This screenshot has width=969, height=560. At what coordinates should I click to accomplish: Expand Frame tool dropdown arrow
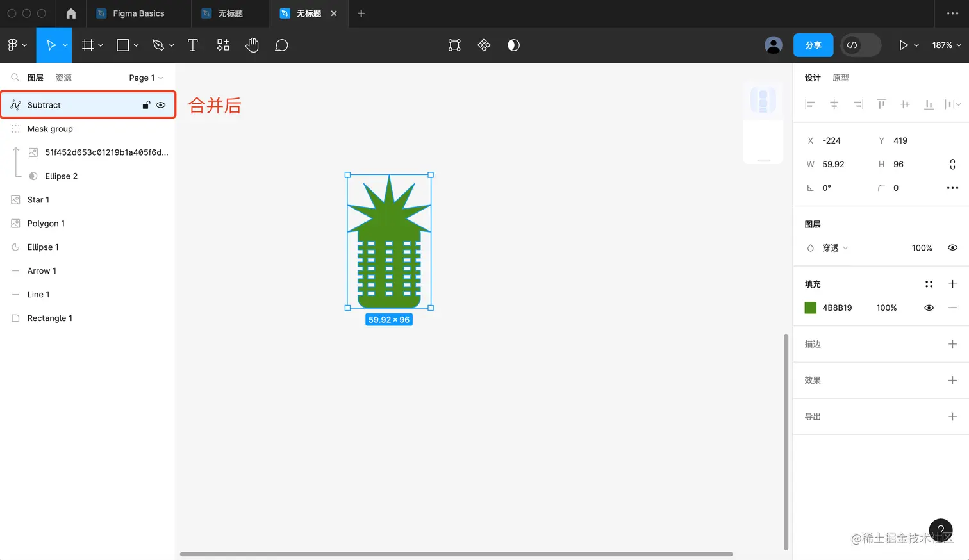coord(101,45)
